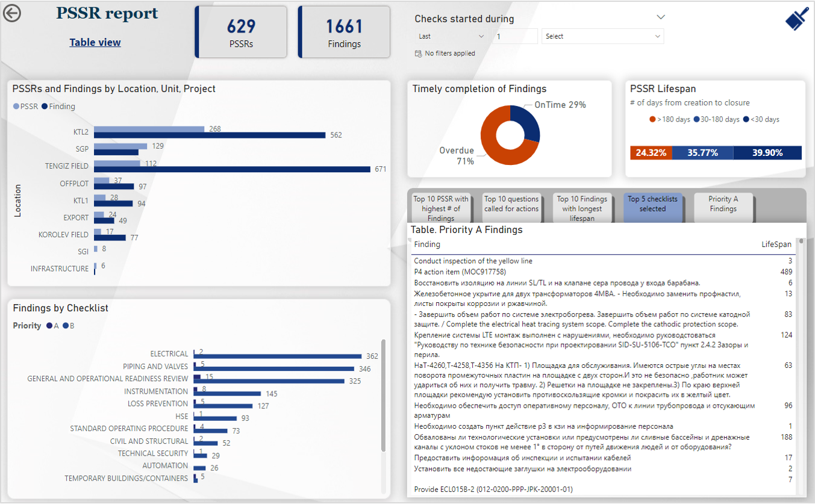Click TEMPORARY BUILDINGS/CONTAINERS checklist label

click(126, 478)
